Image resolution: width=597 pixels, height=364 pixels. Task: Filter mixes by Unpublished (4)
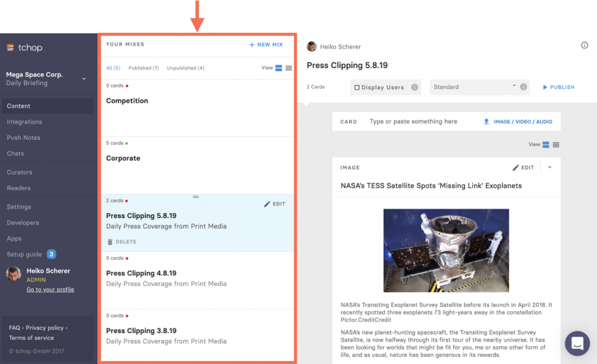coord(185,68)
